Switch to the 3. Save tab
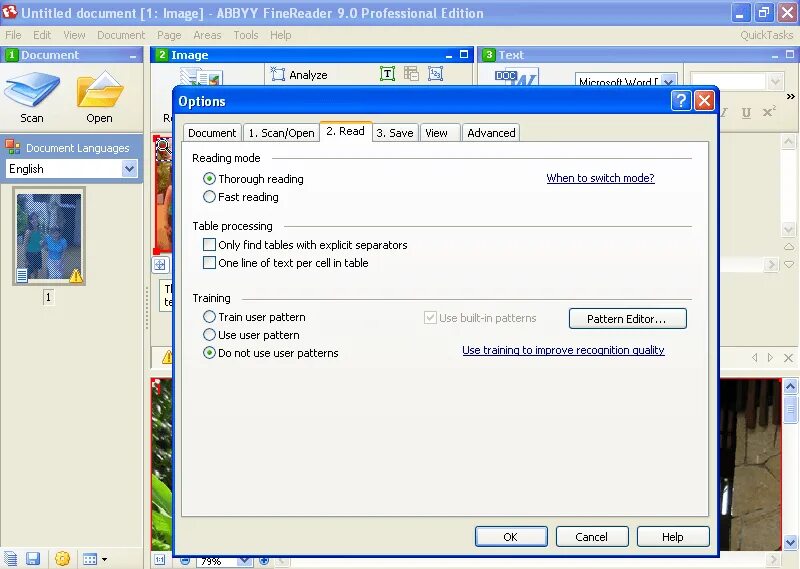This screenshot has height=569, width=800. [394, 133]
